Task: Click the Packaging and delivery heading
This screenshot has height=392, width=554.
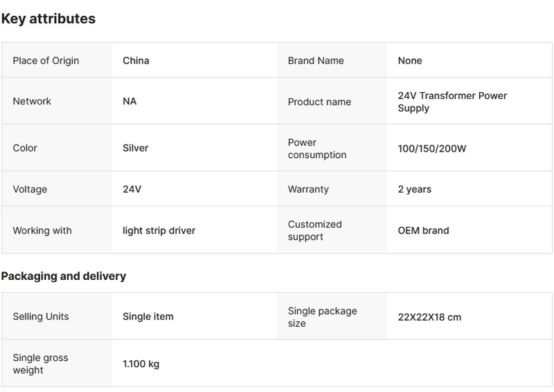Action: [x=63, y=276]
